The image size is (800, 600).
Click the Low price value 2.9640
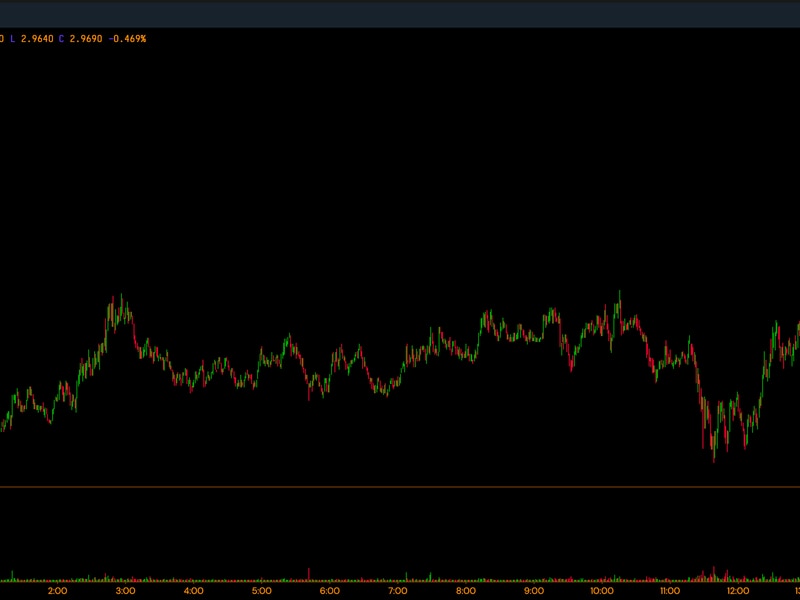[36, 39]
